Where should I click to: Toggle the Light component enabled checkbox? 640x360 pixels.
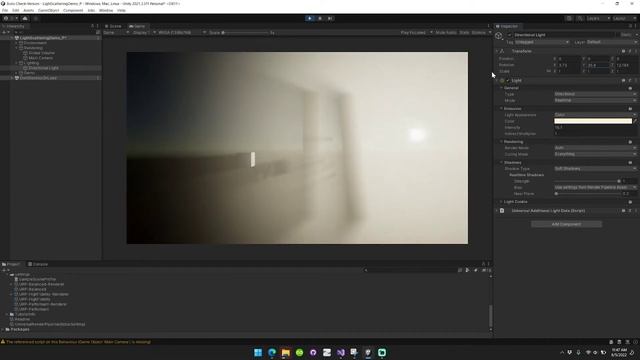[508, 81]
